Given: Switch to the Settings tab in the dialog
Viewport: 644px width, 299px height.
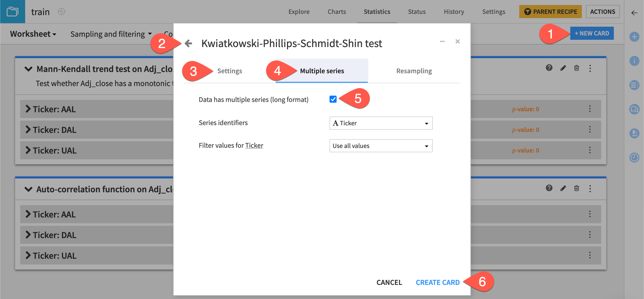Looking at the screenshot, I should [x=230, y=71].
